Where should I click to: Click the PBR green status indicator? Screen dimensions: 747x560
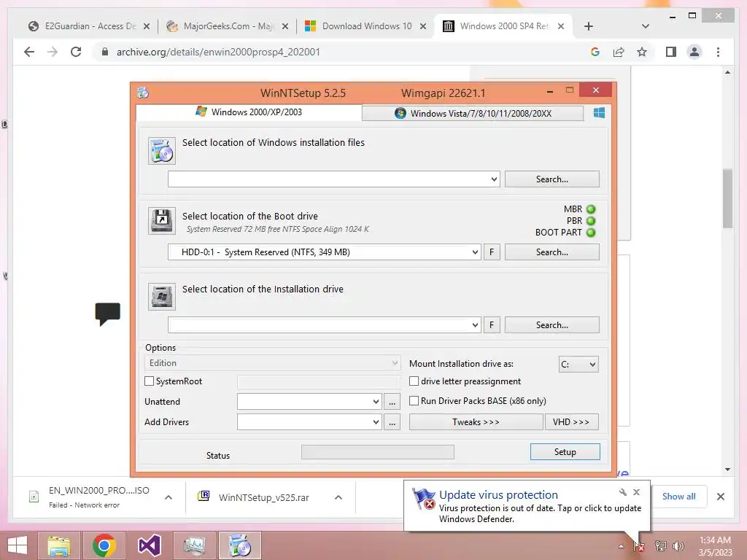pos(591,221)
